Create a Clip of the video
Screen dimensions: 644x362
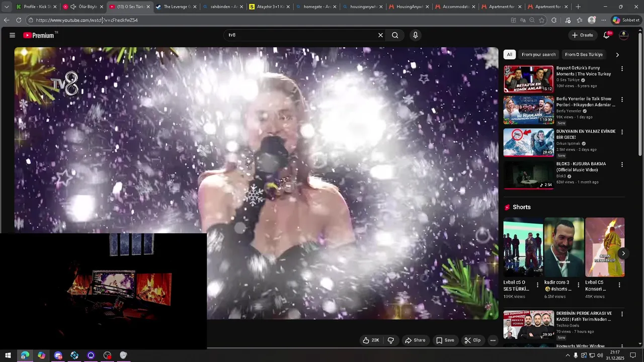pyautogui.click(x=472, y=340)
